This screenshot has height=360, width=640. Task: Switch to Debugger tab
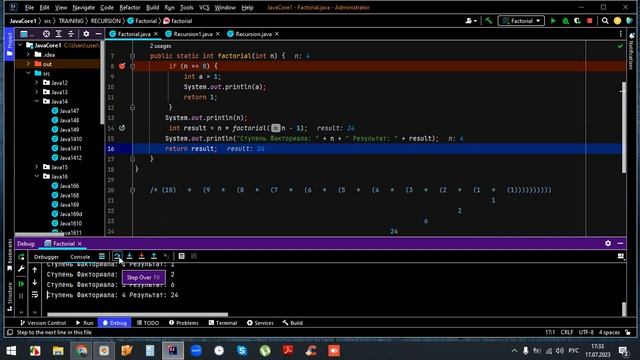coord(46,257)
